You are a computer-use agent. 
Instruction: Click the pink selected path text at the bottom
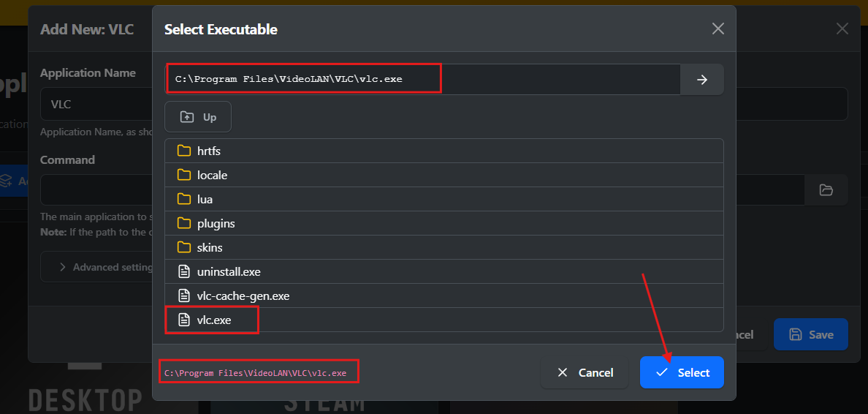[255, 373]
